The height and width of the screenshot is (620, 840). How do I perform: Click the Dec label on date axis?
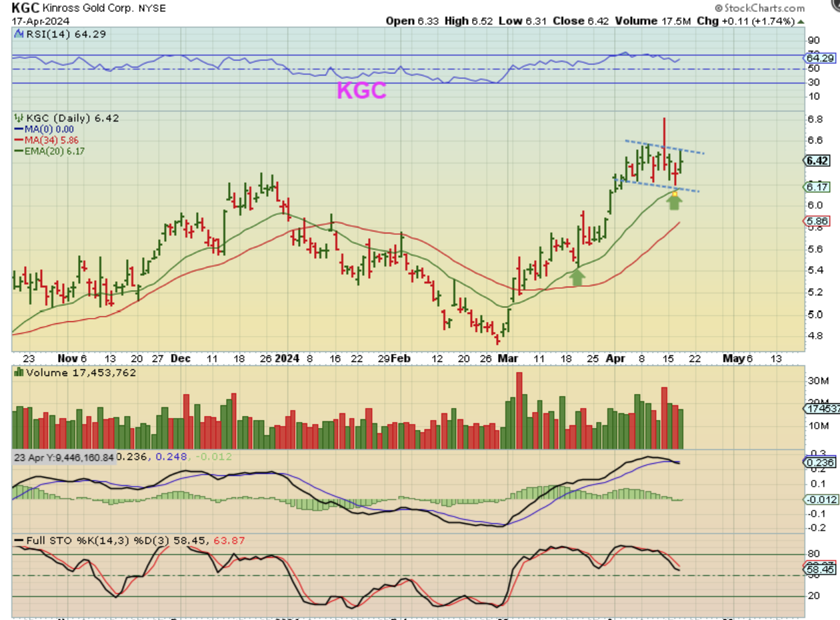click(181, 358)
